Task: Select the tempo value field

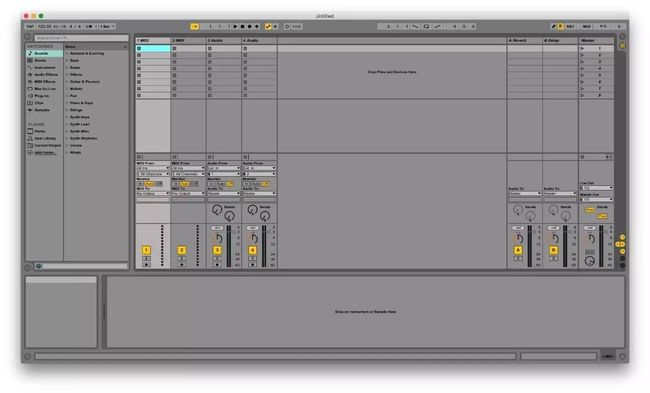Action: (x=44, y=27)
